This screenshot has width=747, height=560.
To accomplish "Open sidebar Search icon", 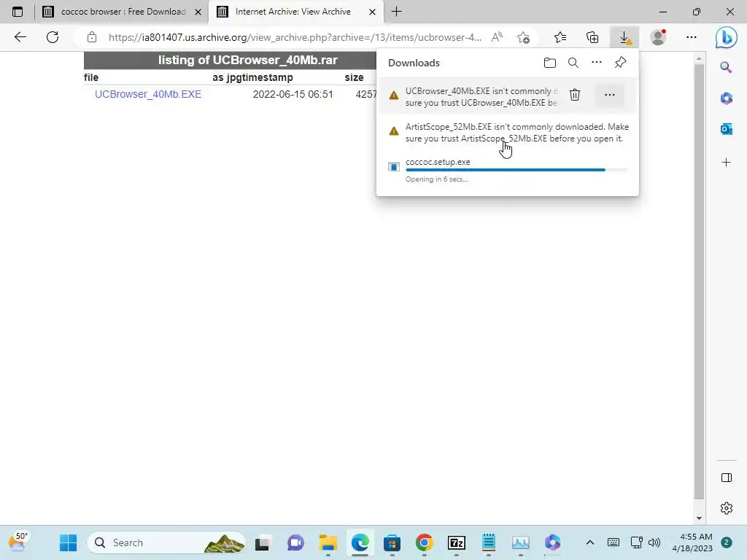I will point(726,67).
